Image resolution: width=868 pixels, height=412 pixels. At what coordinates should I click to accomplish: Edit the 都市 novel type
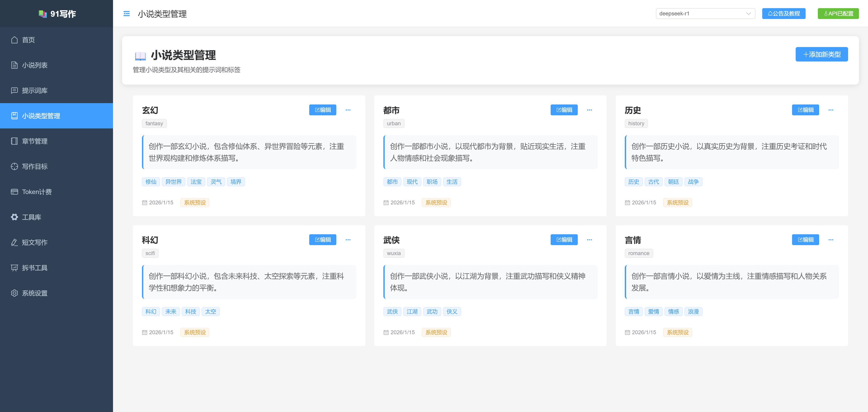click(x=564, y=110)
